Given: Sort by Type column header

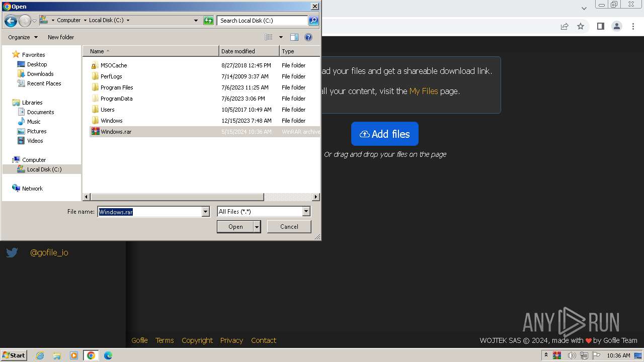Looking at the screenshot, I should tap(299, 51).
